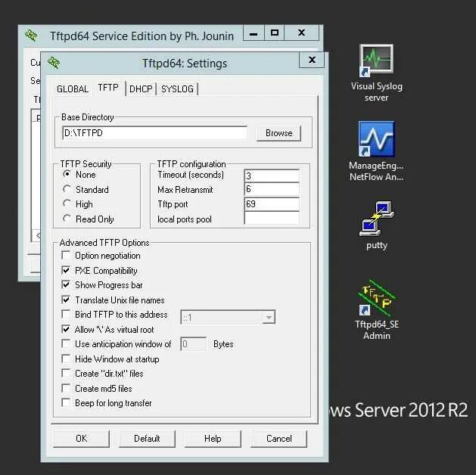
Task: Browse for the base directory
Action: click(x=278, y=133)
